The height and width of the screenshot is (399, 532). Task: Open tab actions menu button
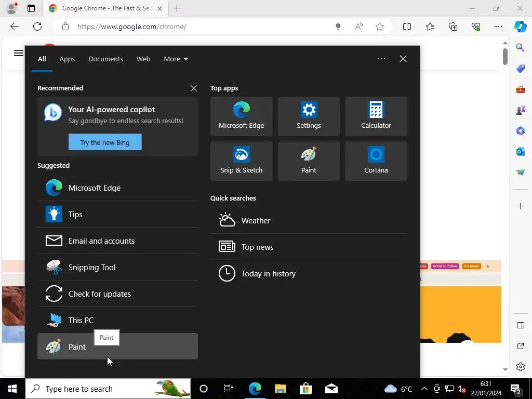coord(31,8)
